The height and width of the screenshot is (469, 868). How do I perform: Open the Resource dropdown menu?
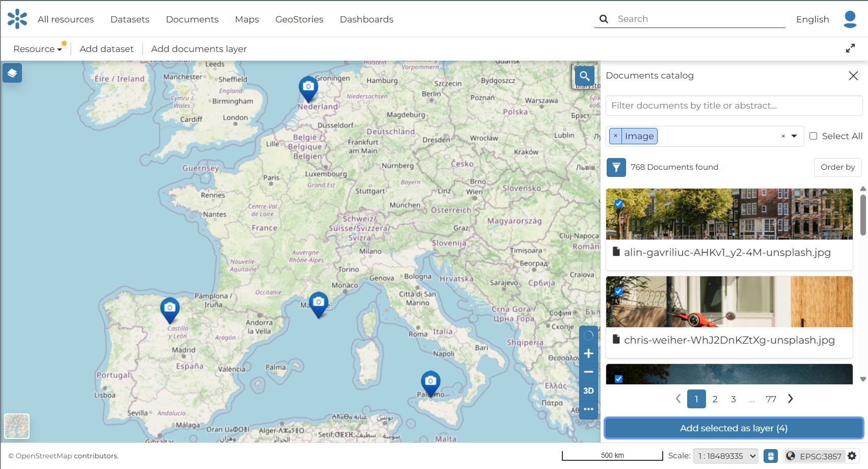[x=37, y=49]
